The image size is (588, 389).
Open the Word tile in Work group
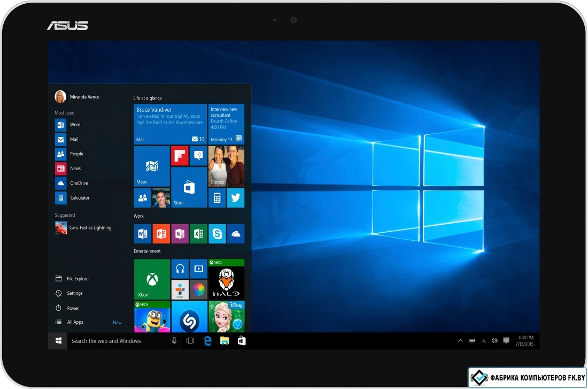click(x=143, y=234)
